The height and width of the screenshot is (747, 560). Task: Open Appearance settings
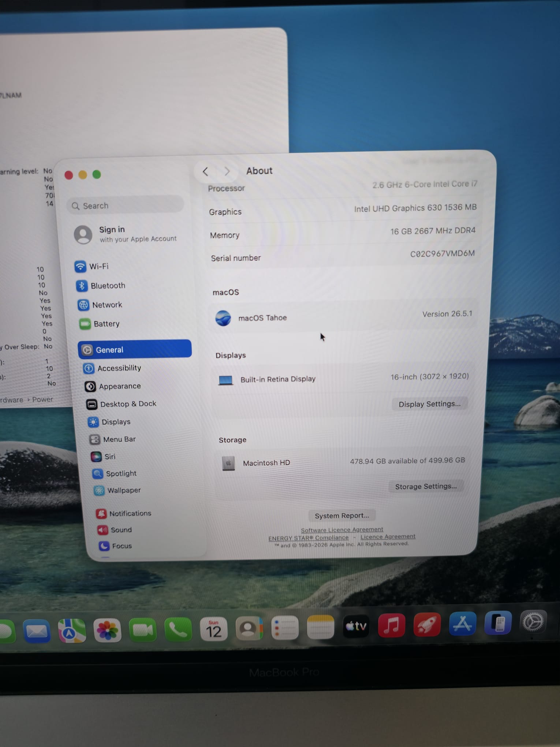(x=113, y=386)
